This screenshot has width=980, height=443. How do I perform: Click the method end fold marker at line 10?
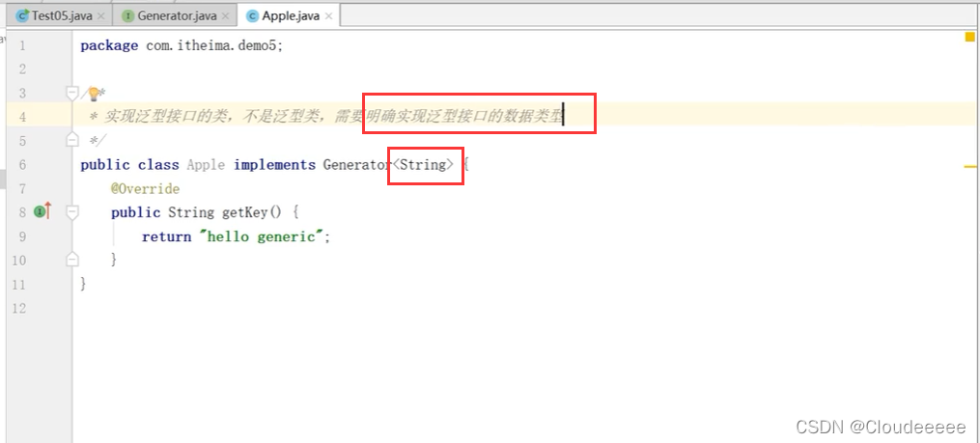[72, 258]
